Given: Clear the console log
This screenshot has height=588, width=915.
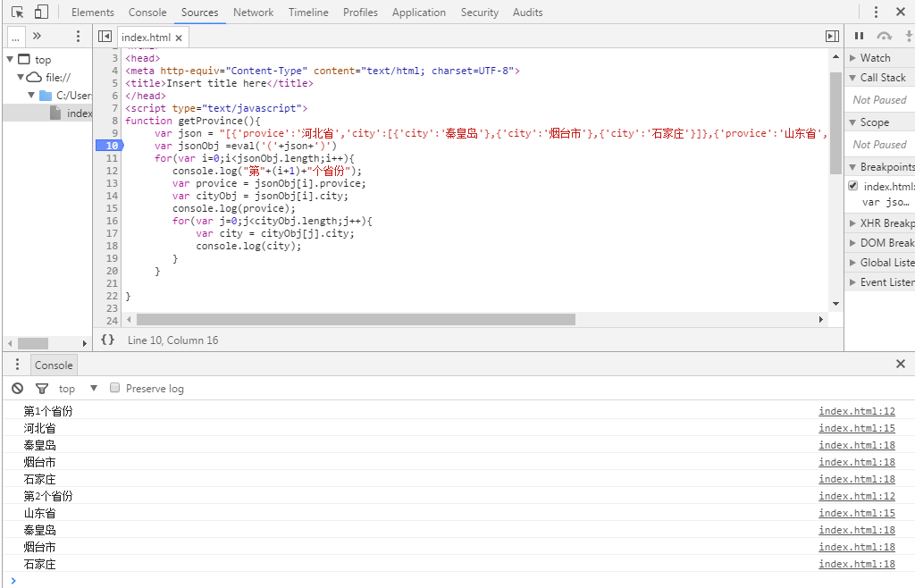Looking at the screenshot, I should point(18,389).
